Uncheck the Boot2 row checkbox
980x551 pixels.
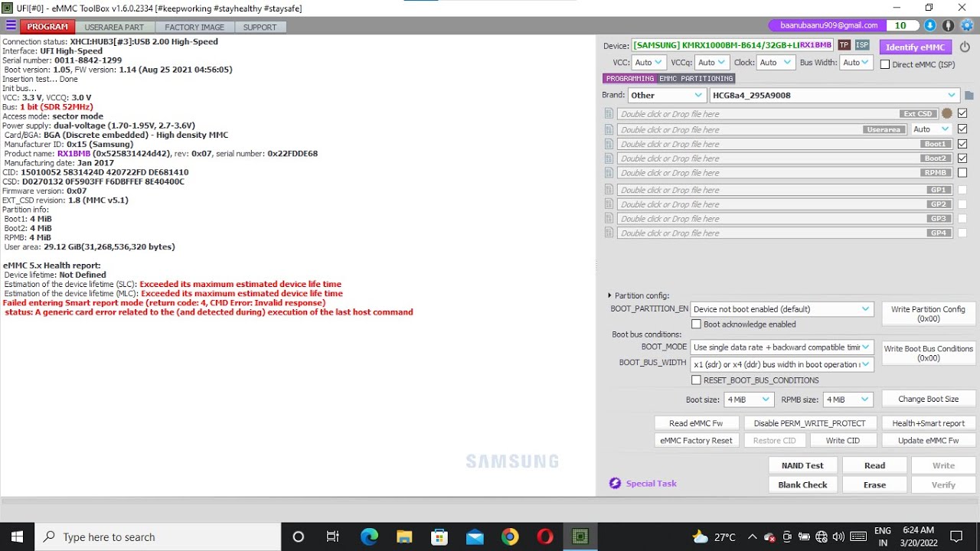point(962,158)
